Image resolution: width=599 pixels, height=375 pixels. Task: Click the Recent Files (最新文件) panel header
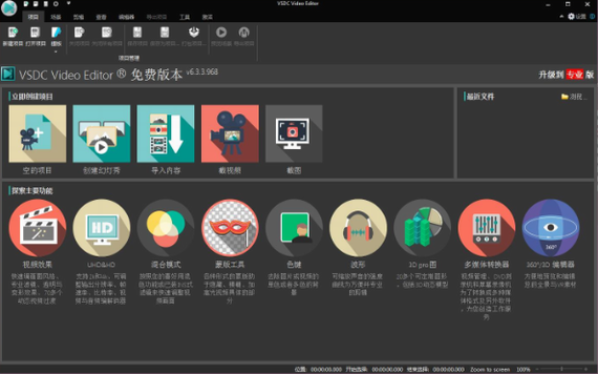tap(480, 97)
